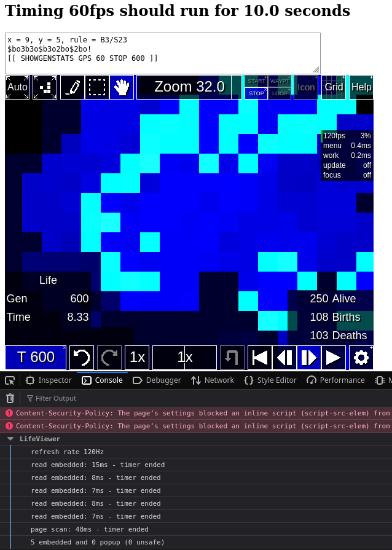
Task: Toggle the WAYPT option
Action: click(x=280, y=81)
